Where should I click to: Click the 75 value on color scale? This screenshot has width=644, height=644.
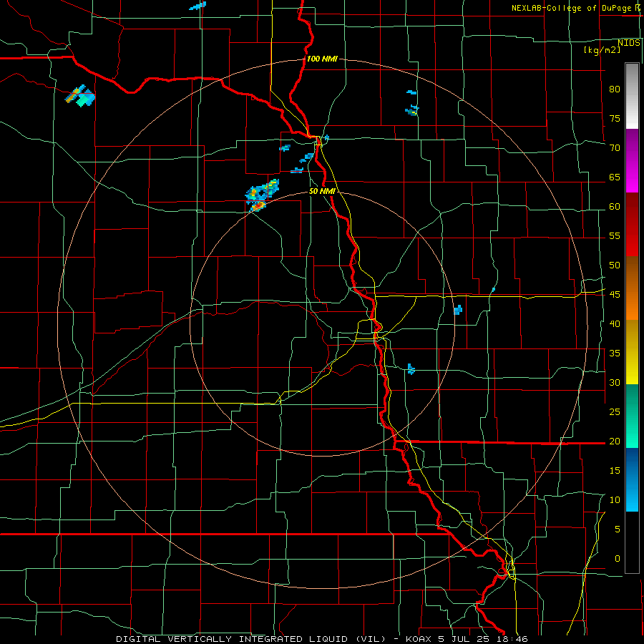(615, 118)
